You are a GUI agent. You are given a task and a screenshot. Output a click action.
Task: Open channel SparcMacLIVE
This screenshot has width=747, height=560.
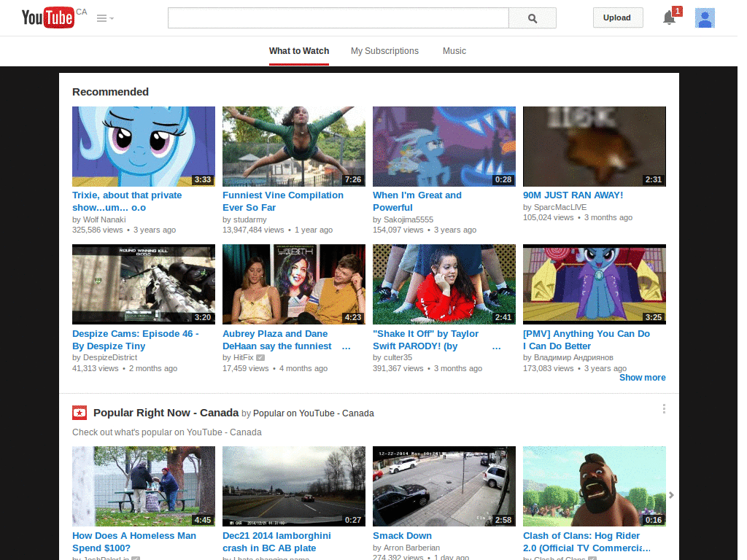(x=560, y=207)
